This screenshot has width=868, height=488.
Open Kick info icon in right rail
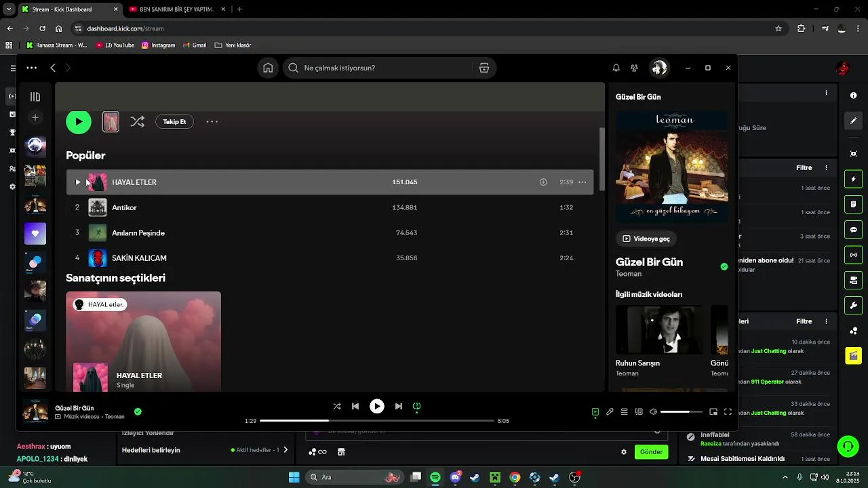854,96
